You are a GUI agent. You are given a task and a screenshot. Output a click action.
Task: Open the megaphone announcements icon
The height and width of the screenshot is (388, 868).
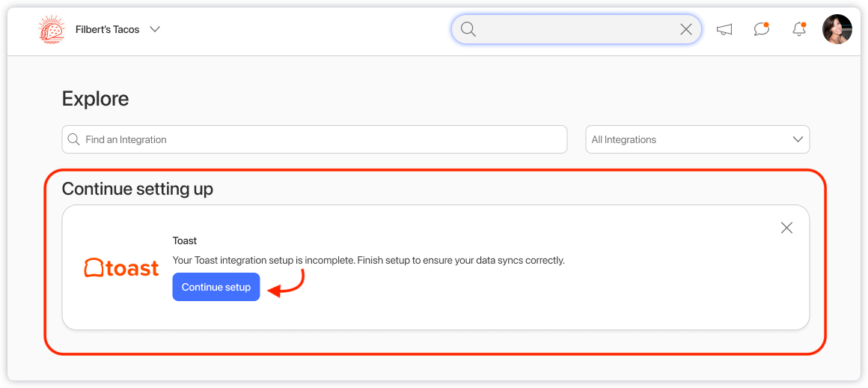point(724,30)
